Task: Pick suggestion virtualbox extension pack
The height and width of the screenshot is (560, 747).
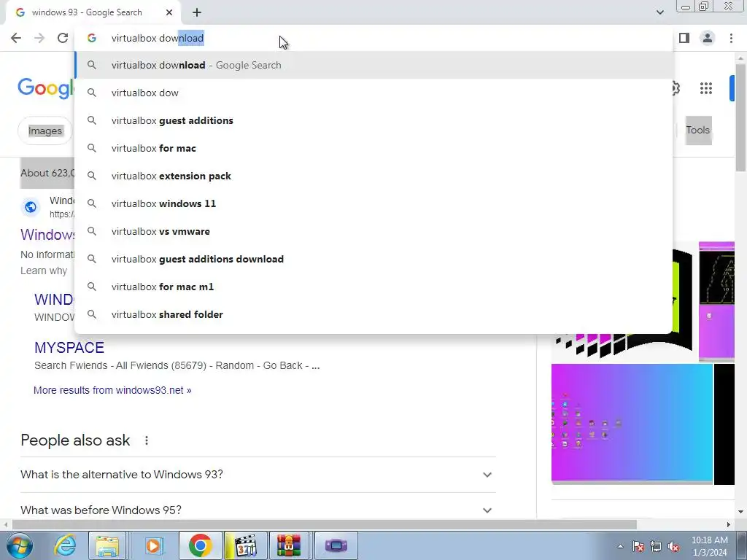Action: (x=374, y=176)
